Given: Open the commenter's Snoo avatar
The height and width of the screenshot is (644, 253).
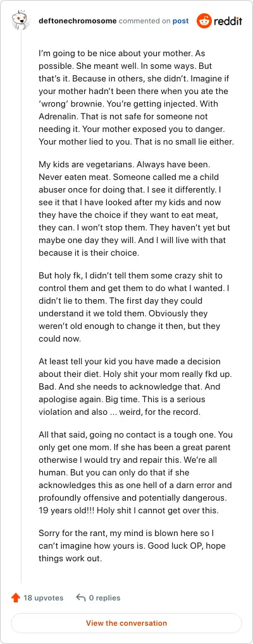Looking at the screenshot, I should coord(20,20).
